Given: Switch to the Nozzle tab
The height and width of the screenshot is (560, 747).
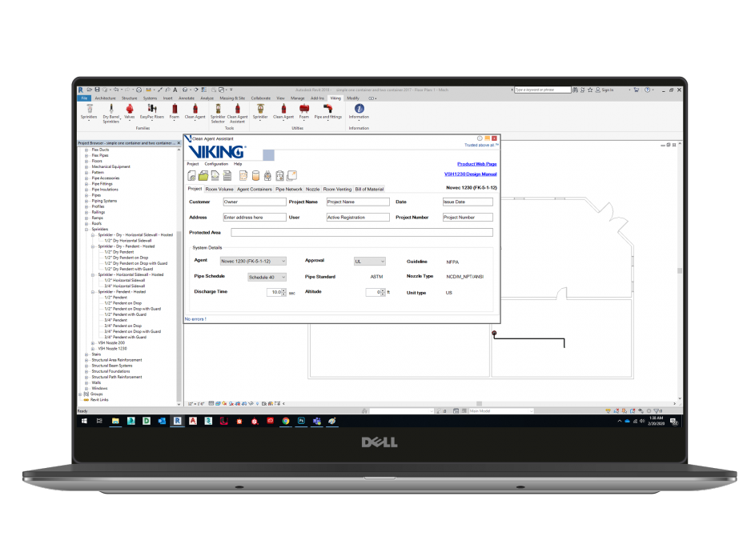Looking at the screenshot, I should point(312,189).
